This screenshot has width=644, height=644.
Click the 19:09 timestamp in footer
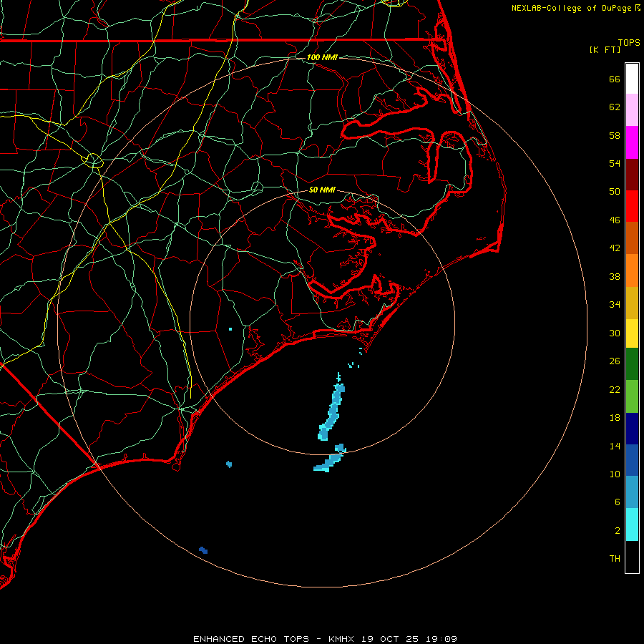point(442,639)
